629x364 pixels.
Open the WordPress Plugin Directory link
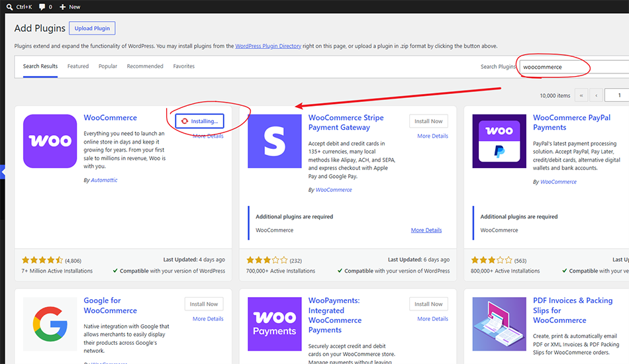tap(268, 46)
